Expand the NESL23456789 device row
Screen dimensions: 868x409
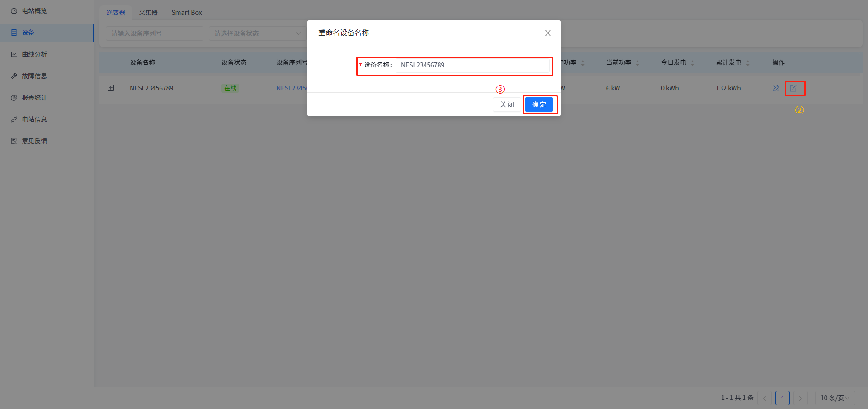coord(111,88)
